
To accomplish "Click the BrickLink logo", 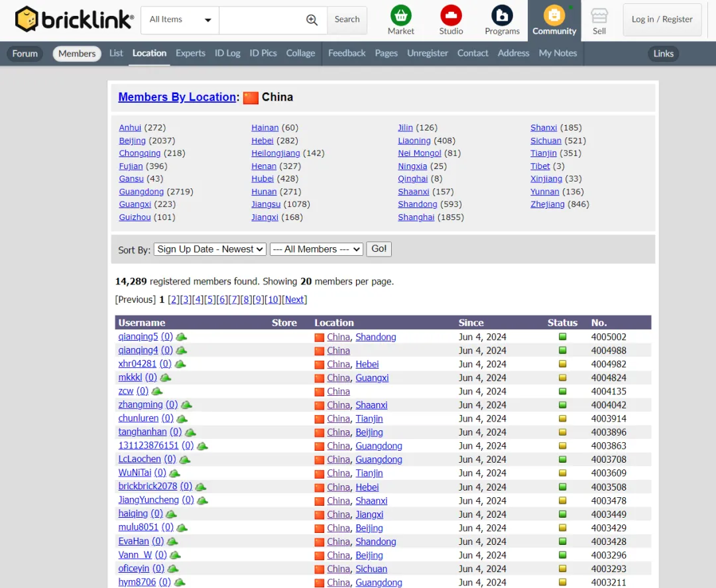I will click(x=74, y=19).
